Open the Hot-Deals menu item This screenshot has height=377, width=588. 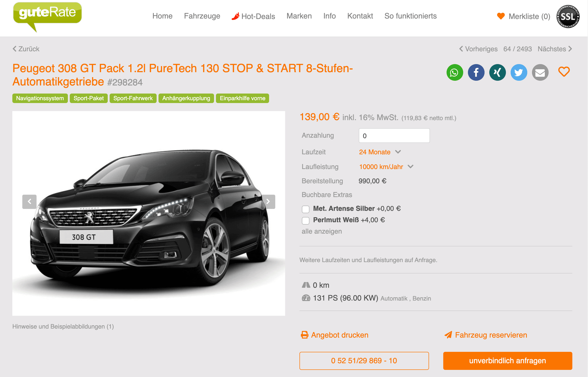(253, 16)
